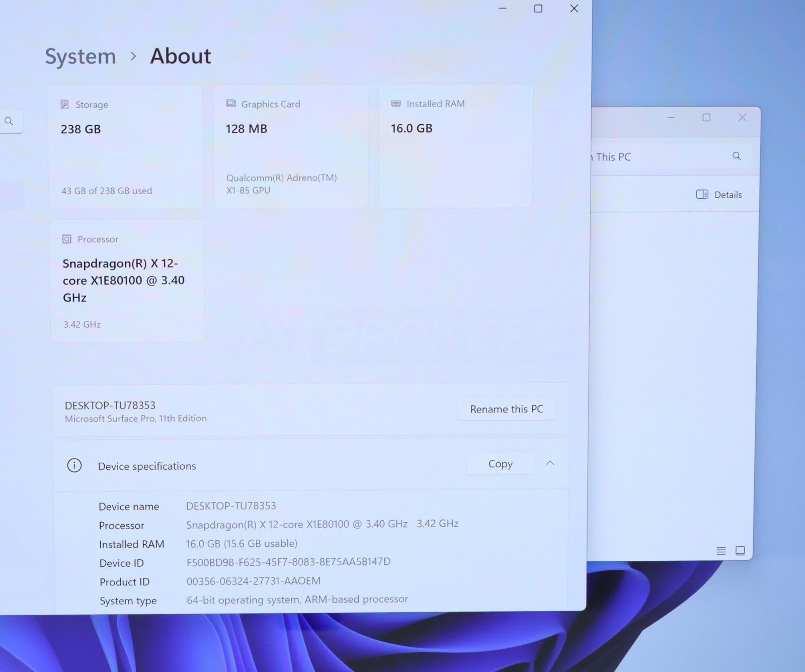The height and width of the screenshot is (672, 805).
Task: Click the File Explorer search magnifier icon
Action: pos(737,156)
